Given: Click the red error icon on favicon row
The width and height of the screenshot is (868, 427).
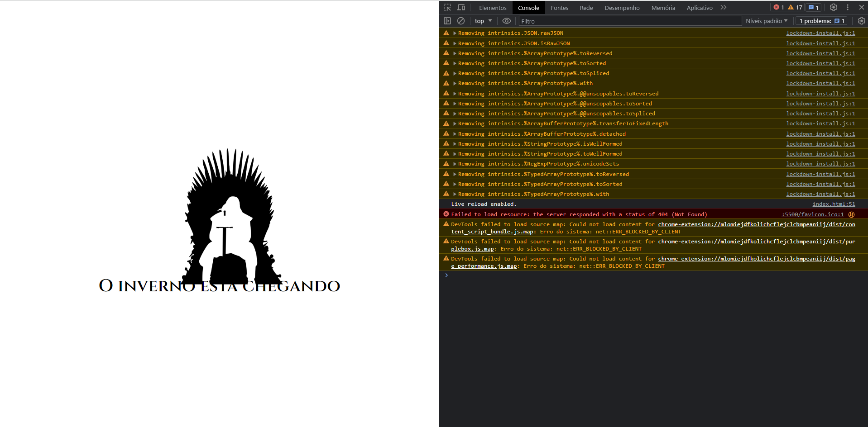Looking at the screenshot, I should tap(446, 214).
